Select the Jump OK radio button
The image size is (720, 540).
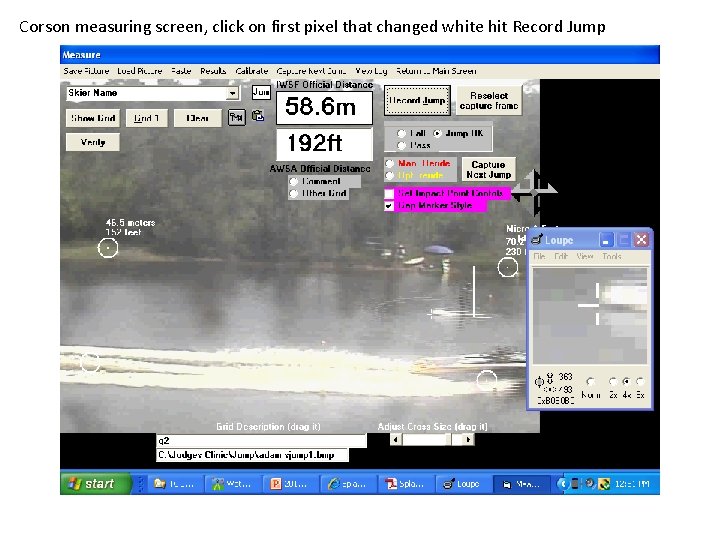437,133
